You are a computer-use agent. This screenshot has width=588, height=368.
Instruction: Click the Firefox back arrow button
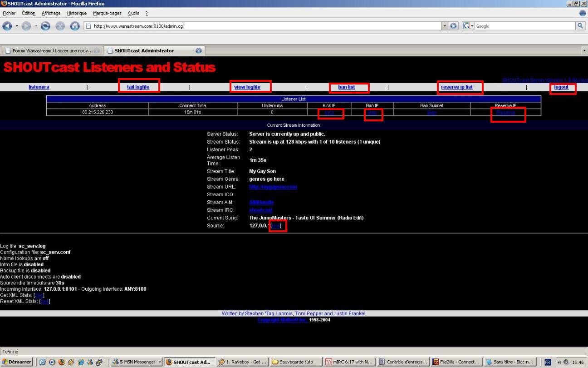[6, 26]
